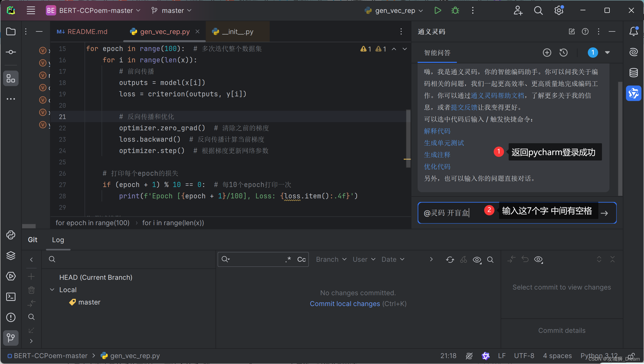Click the Debug bug icon
The width and height of the screenshot is (644, 364).
(455, 11)
